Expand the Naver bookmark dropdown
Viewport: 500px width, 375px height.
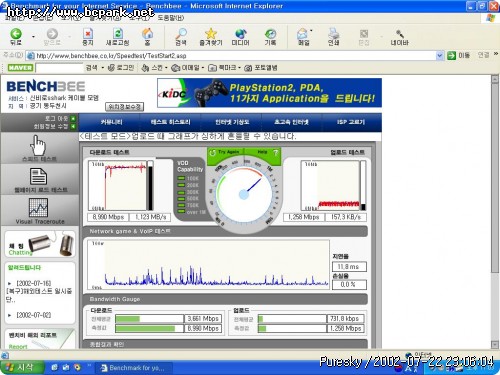[239, 68]
